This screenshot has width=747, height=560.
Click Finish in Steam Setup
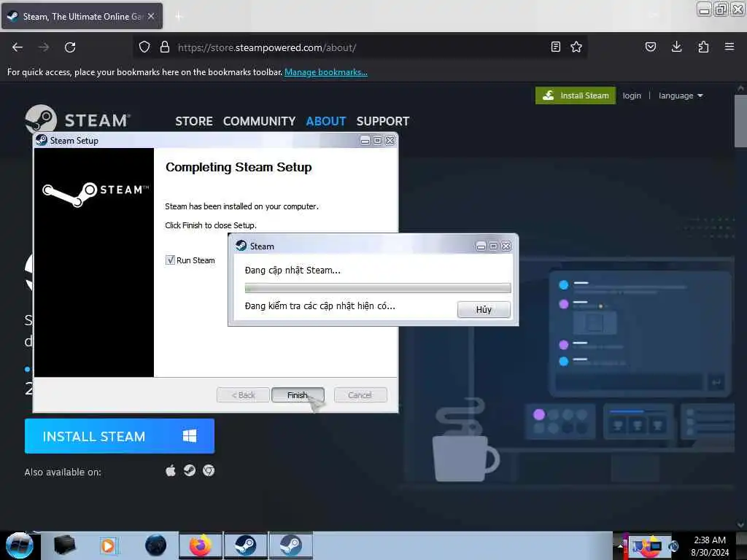(298, 395)
